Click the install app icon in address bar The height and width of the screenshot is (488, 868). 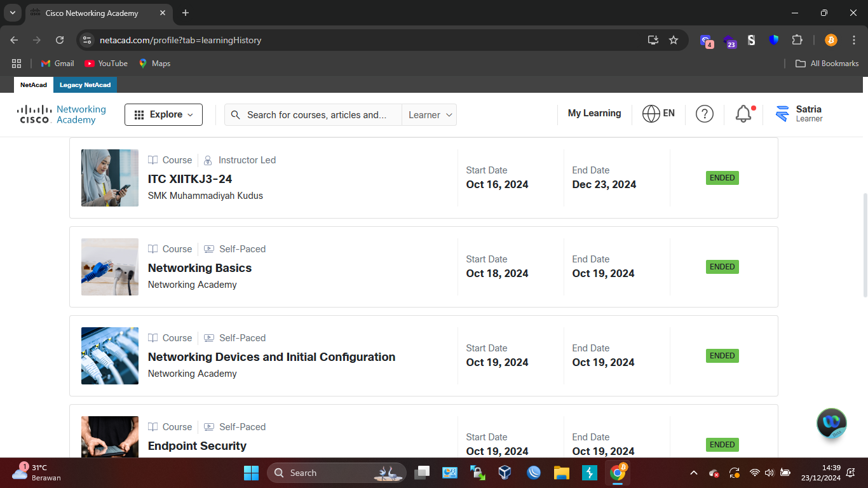point(653,40)
